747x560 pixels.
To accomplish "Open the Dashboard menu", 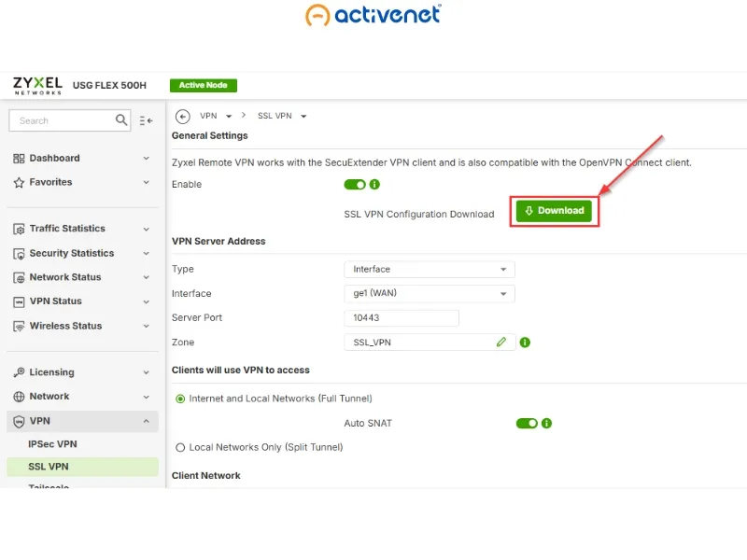I will (x=82, y=158).
